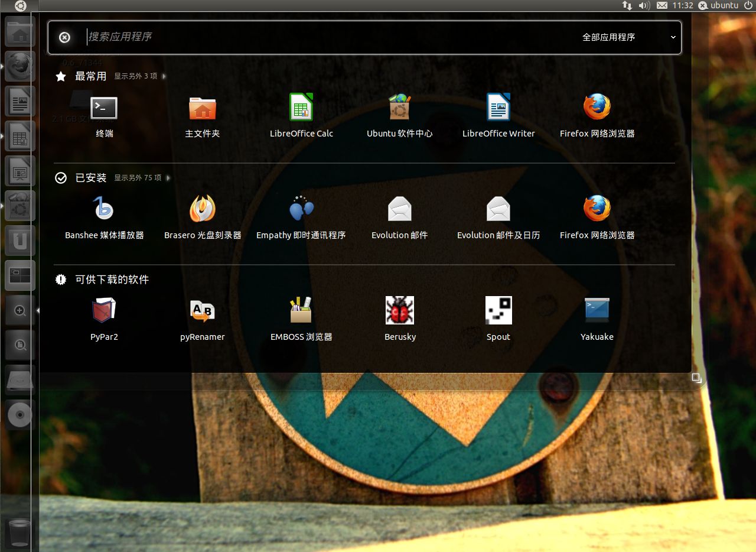
Task: Open the sound volume indicator
Action: coord(644,5)
